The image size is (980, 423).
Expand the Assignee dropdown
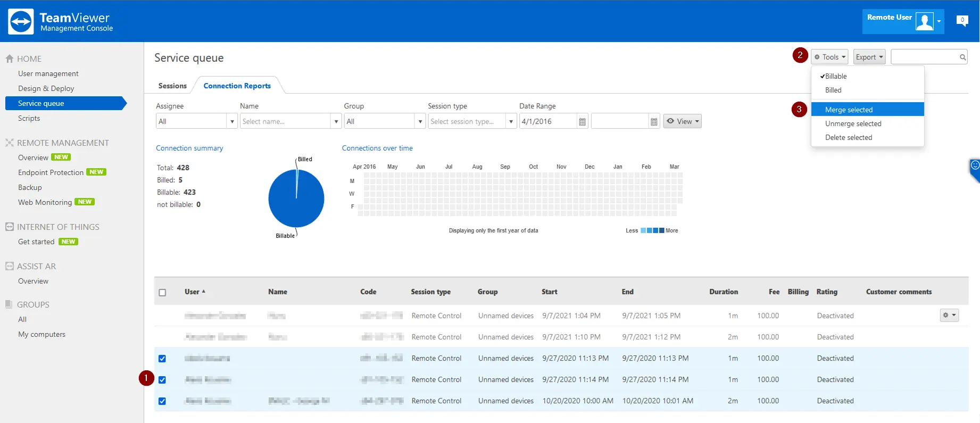(232, 121)
